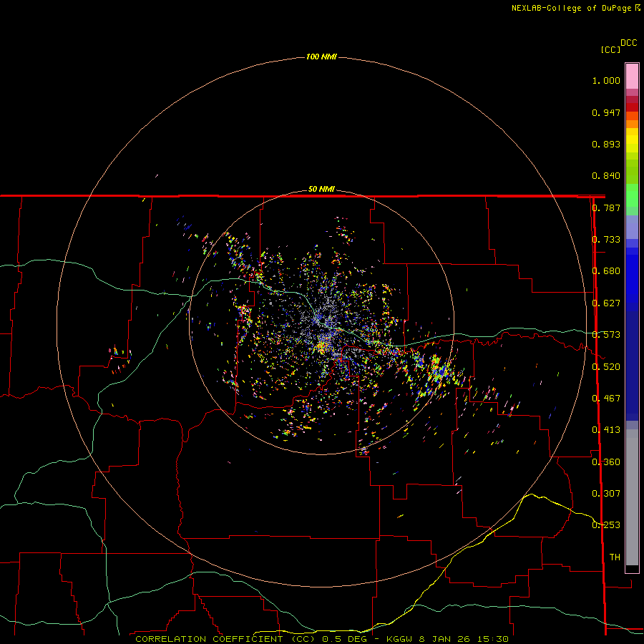Select the dark navy band of the color scale
This screenshot has width=644, height=644.
[x=632, y=366]
